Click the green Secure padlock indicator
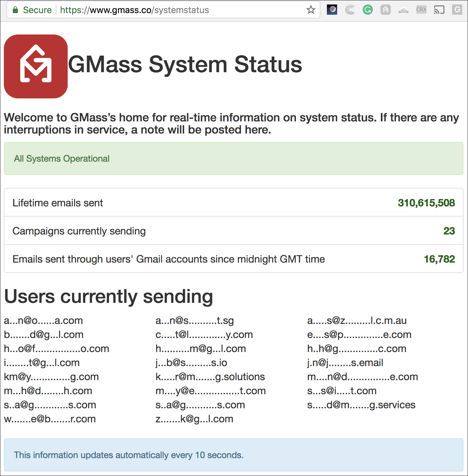The image size is (468, 476). coord(32,10)
